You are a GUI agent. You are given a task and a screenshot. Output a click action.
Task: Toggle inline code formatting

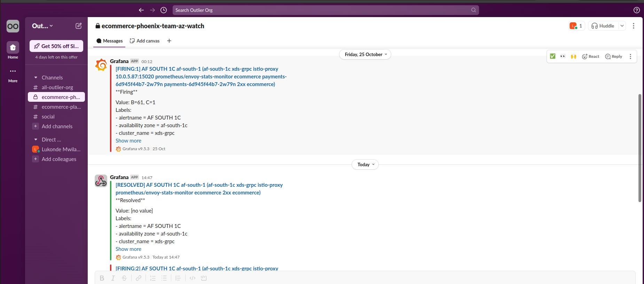click(x=193, y=278)
